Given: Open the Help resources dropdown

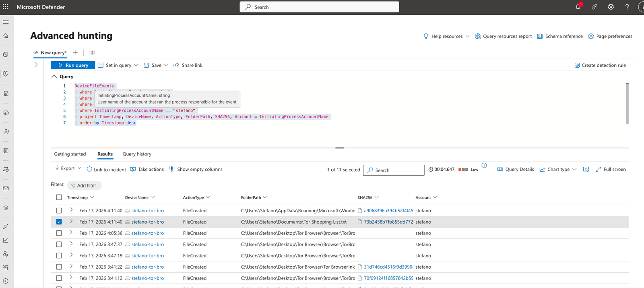Looking at the screenshot, I should [x=446, y=36].
